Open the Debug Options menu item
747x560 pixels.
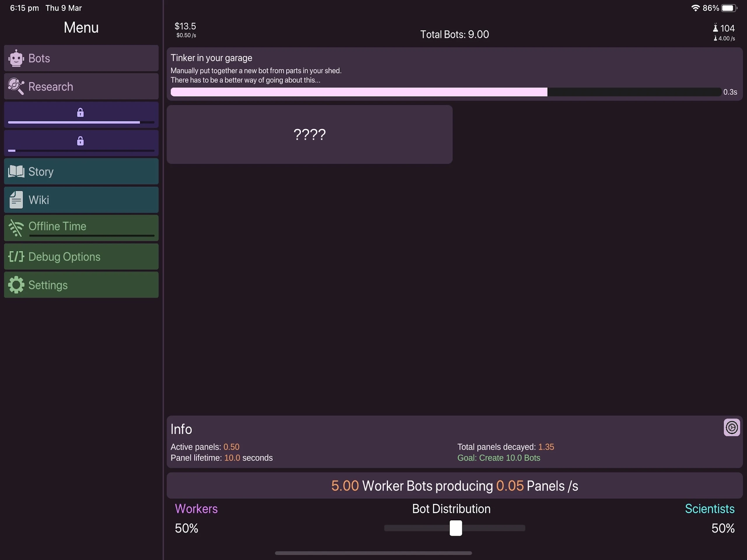[x=81, y=257]
